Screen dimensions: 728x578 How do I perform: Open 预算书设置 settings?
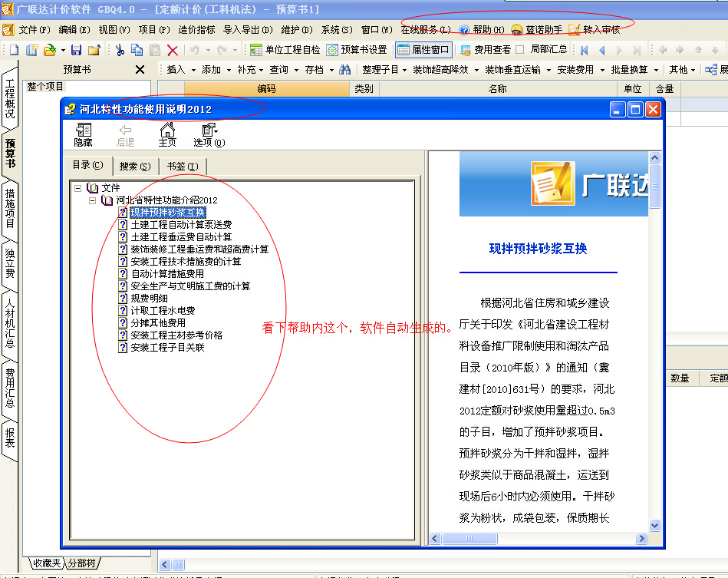(x=357, y=50)
